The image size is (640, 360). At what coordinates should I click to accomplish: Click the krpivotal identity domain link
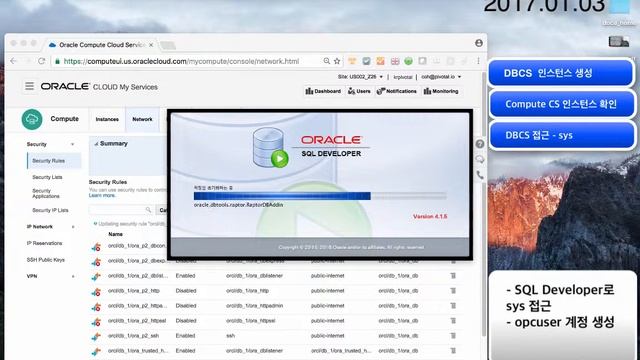click(x=402, y=77)
